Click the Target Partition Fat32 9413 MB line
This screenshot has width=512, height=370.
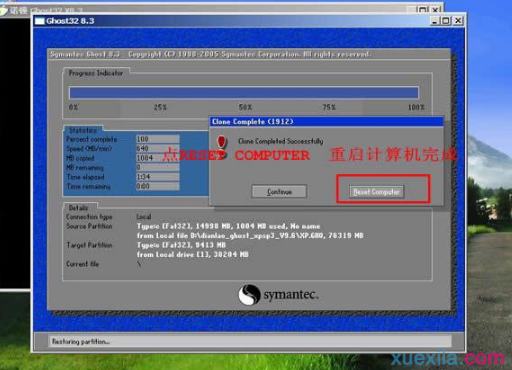pyautogui.click(x=181, y=245)
